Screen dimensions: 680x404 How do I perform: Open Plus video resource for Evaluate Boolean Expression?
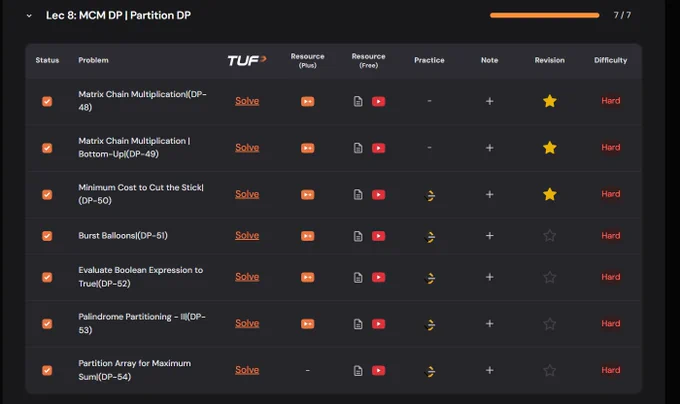coord(307,277)
